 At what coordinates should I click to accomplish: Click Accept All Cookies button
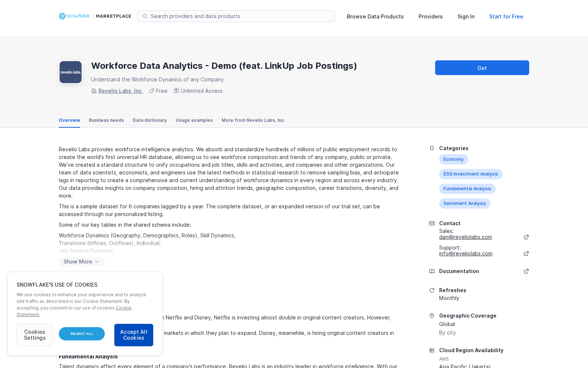[x=134, y=335]
